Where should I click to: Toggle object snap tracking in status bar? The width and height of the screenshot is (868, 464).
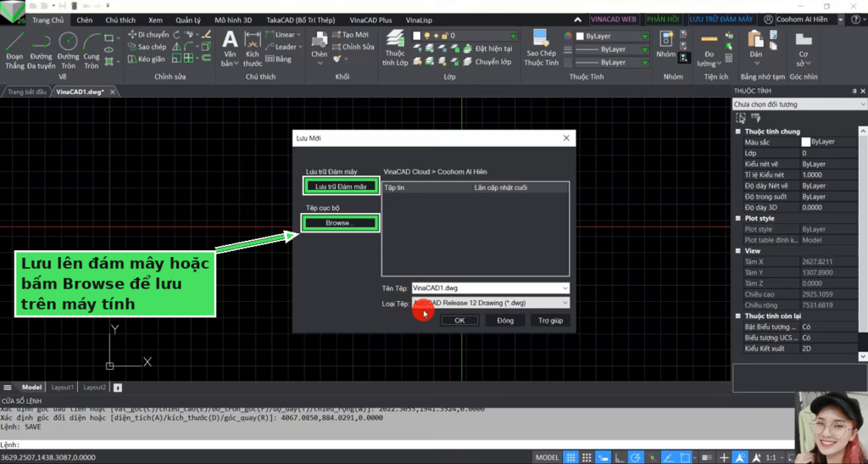tap(668, 457)
